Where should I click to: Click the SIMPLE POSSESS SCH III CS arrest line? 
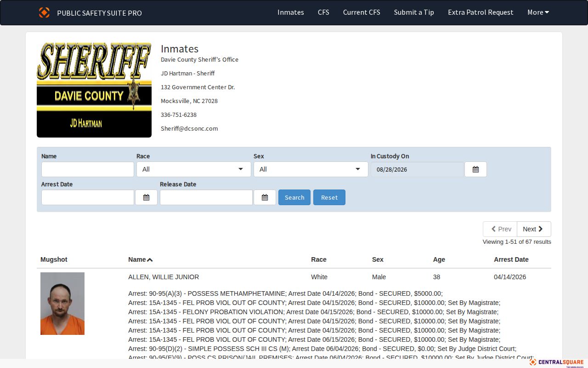[x=322, y=349]
